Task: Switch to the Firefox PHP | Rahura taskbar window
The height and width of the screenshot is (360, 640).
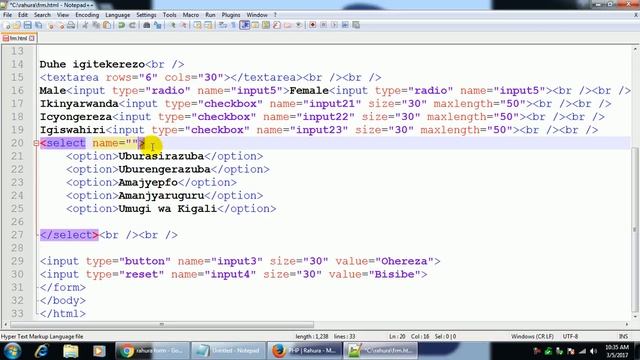Action: 304,351
